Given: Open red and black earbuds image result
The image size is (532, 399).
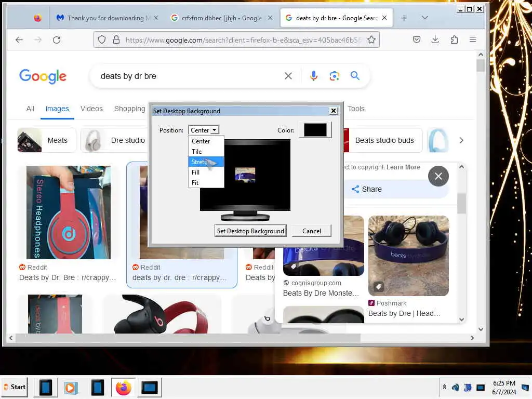Looking at the screenshot, I should (x=161, y=314).
